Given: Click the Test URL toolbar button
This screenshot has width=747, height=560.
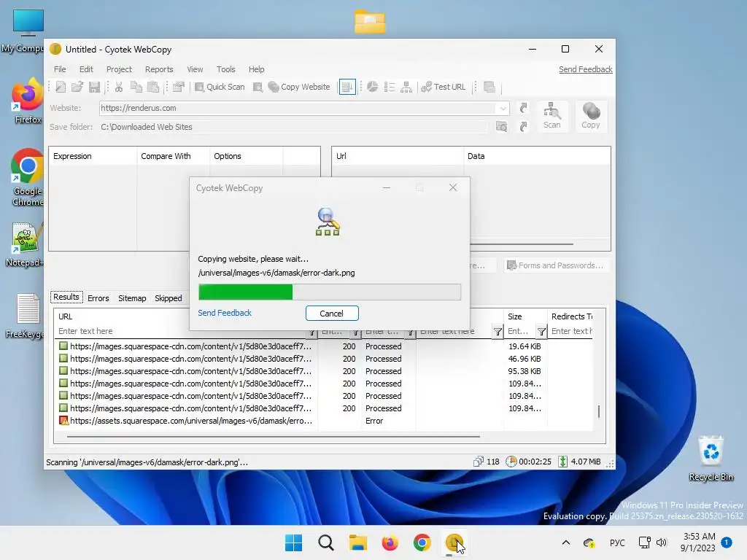Looking at the screenshot, I should click(x=444, y=87).
